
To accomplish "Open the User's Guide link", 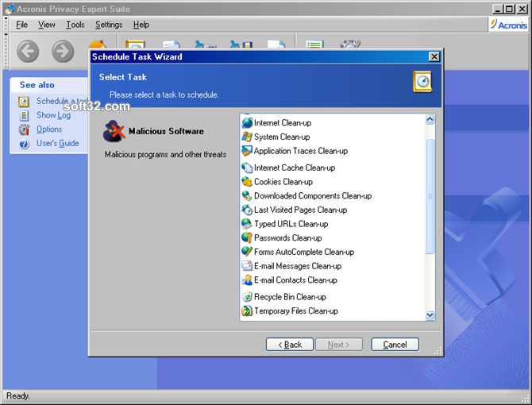I will (58, 144).
